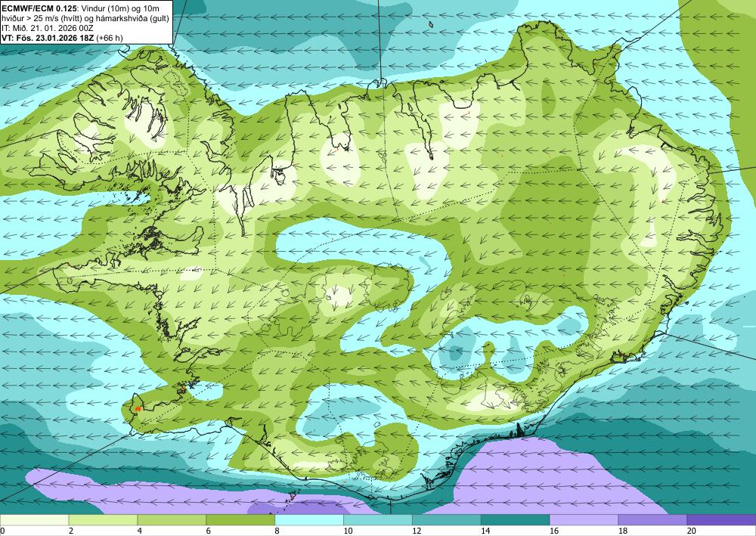Click the orange-red marker on Reykjanes peninsula
This screenshot has height=536, width=756.
coord(138,409)
